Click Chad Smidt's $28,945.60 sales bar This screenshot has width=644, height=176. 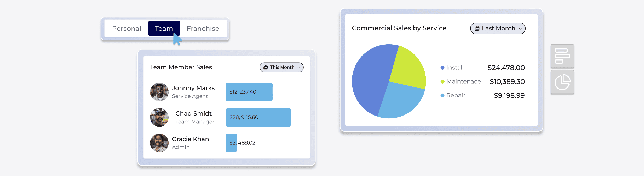point(258,117)
